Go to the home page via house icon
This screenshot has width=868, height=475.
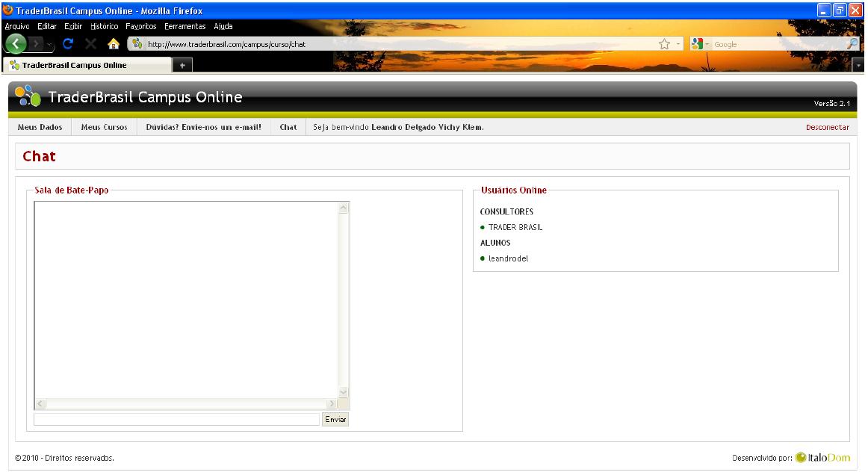pos(114,44)
